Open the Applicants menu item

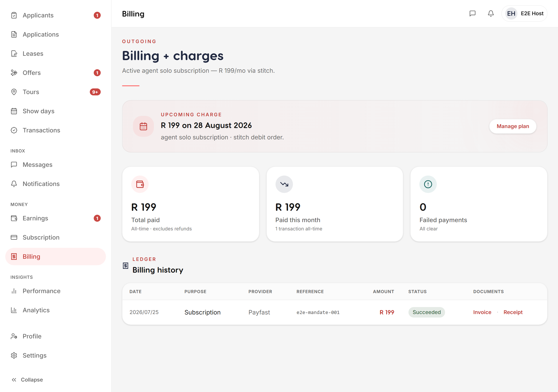point(56,15)
